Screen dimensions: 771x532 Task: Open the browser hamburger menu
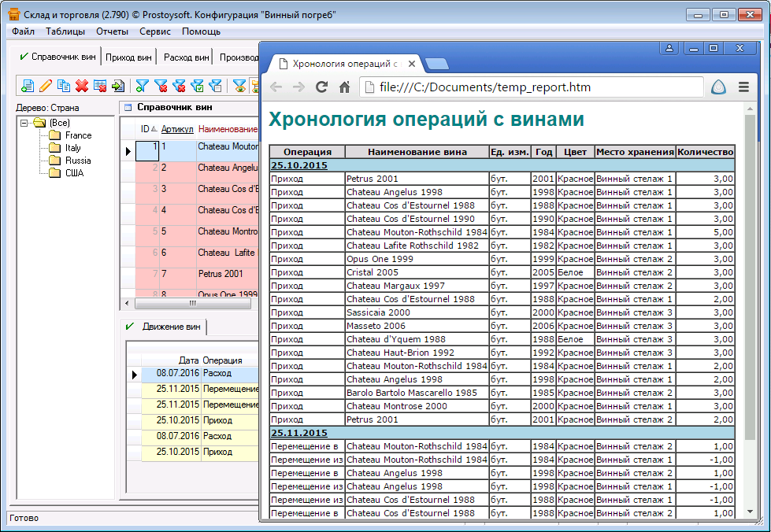coord(743,87)
